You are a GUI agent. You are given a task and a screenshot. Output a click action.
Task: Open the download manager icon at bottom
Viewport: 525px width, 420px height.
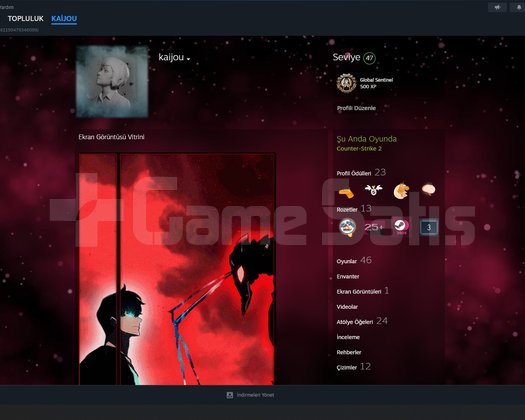230,395
